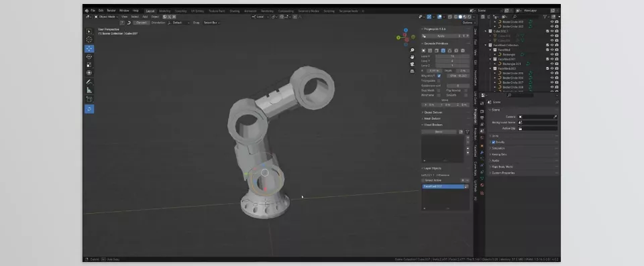Click the eyedropper next to Camera field

coord(555,117)
